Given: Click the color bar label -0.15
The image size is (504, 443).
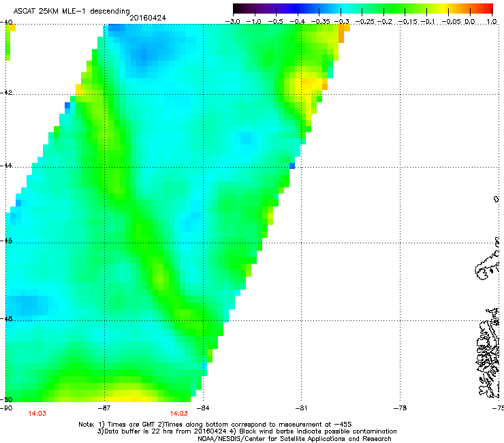Looking at the screenshot, I should click(x=407, y=22).
